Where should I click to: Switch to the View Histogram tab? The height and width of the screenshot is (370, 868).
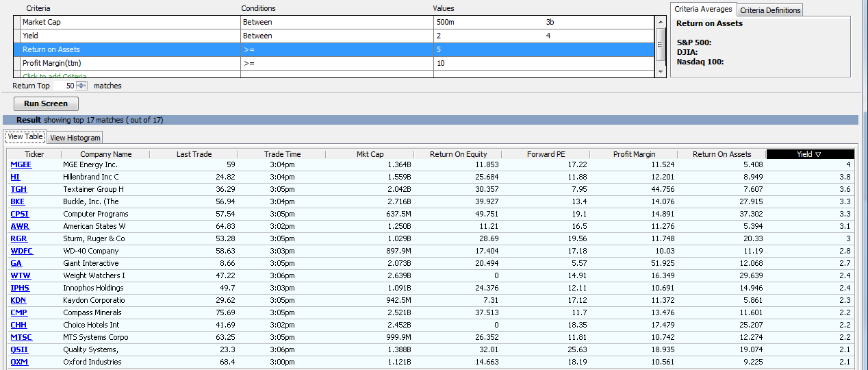(75, 138)
